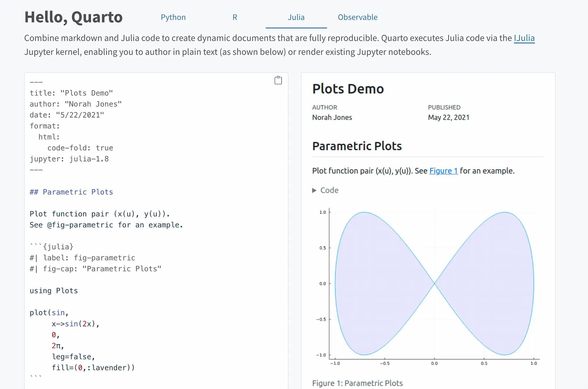
Task: Click the Parametric Plots rendered heading
Action: point(357,146)
